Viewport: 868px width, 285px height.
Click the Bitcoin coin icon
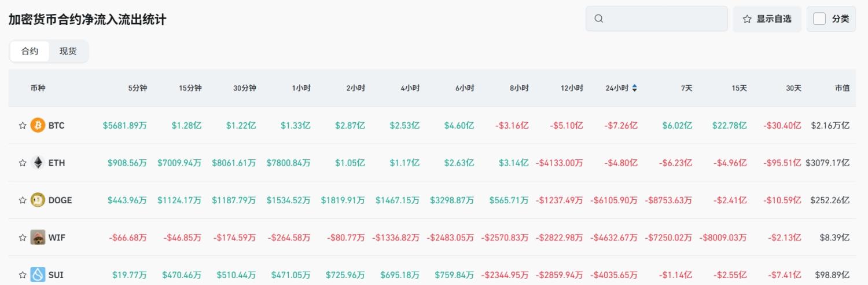[x=38, y=125]
